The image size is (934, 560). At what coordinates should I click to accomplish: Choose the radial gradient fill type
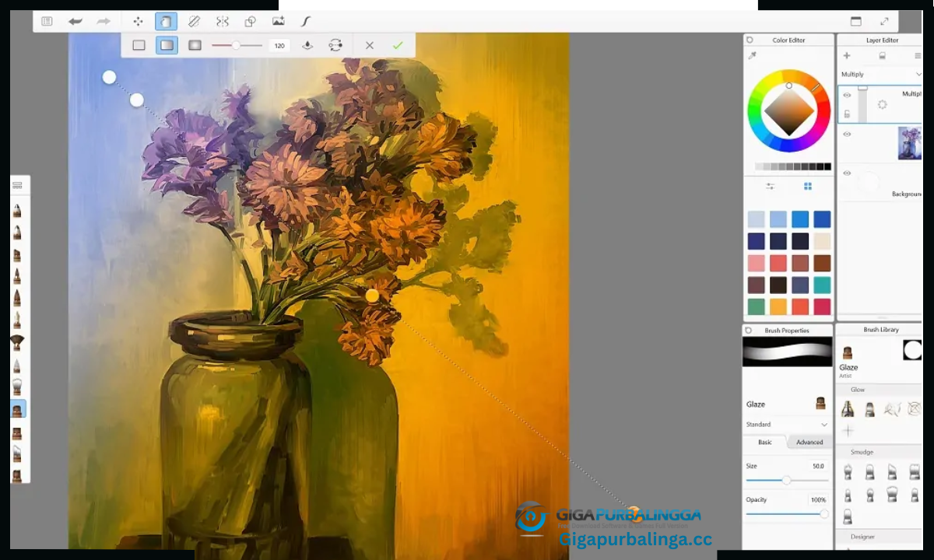[195, 45]
